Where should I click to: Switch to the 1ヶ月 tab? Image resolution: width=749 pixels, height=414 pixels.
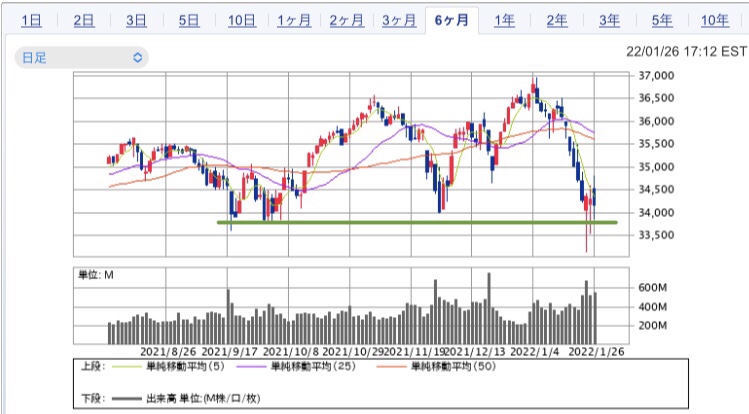294,21
